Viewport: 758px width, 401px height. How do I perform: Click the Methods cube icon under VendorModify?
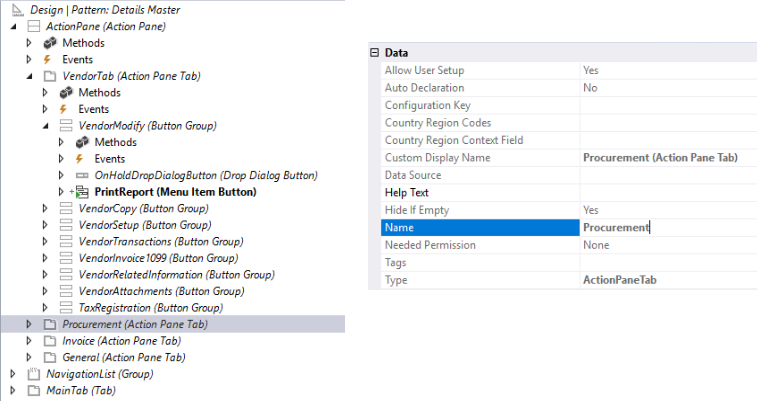click(82, 142)
